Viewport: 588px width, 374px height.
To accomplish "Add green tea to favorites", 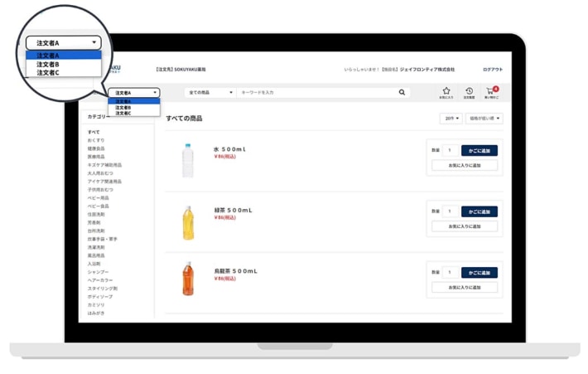I will click(x=465, y=226).
